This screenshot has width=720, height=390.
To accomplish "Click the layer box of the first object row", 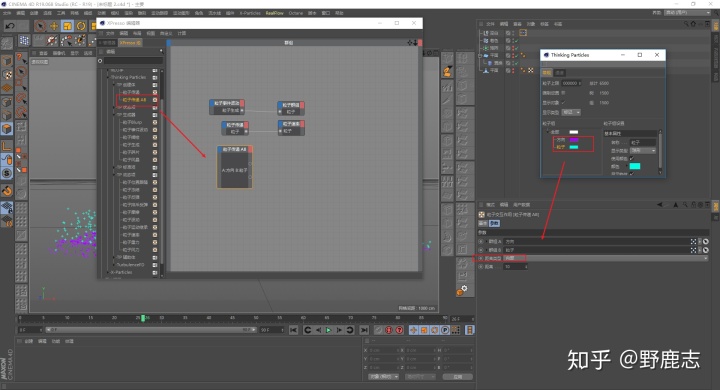I will pos(508,33).
